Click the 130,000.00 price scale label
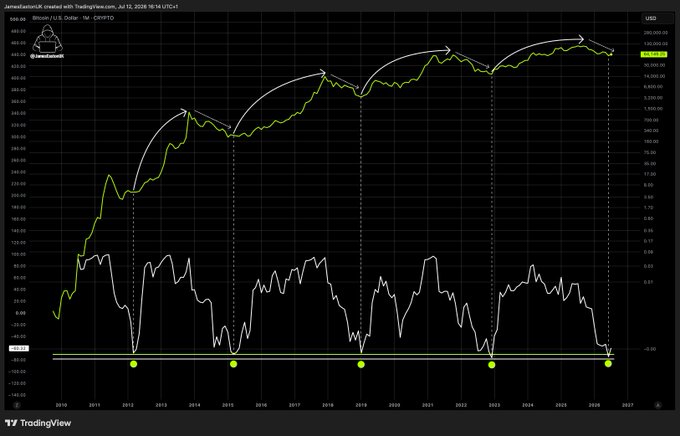680x436 pixels. [x=655, y=43]
